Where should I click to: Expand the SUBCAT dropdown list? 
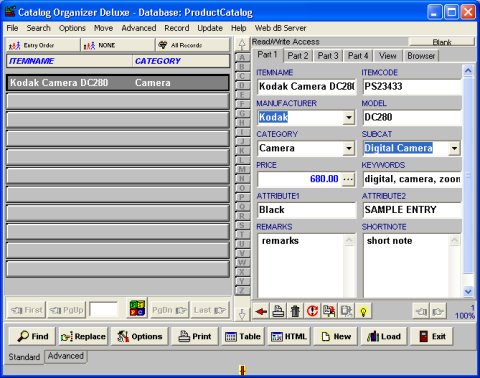click(454, 148)
